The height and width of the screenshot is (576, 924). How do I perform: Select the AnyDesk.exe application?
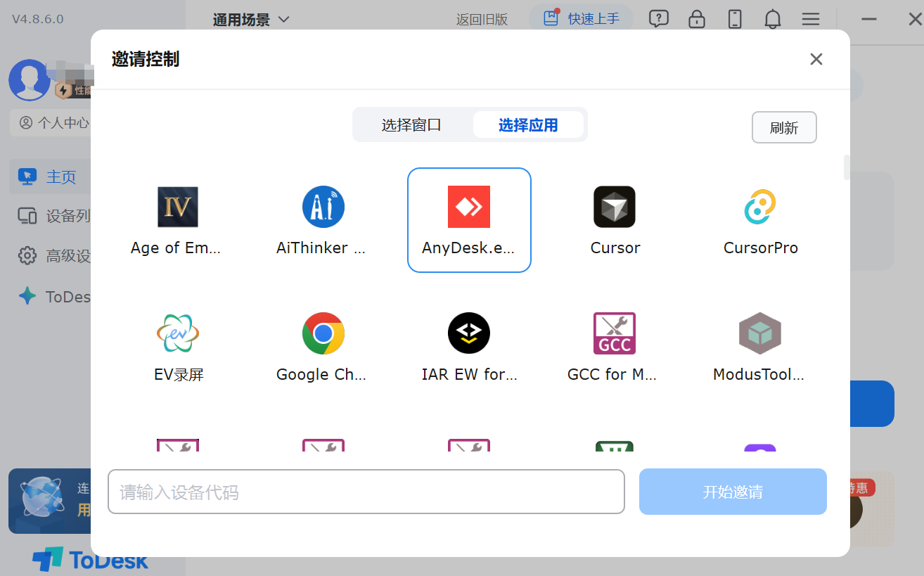tap(469, 220)
